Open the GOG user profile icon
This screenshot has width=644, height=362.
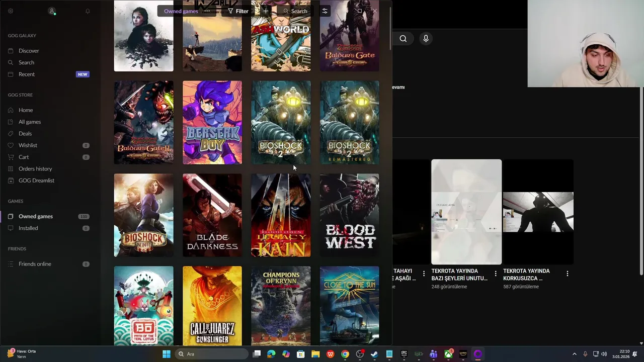point(51,11)
